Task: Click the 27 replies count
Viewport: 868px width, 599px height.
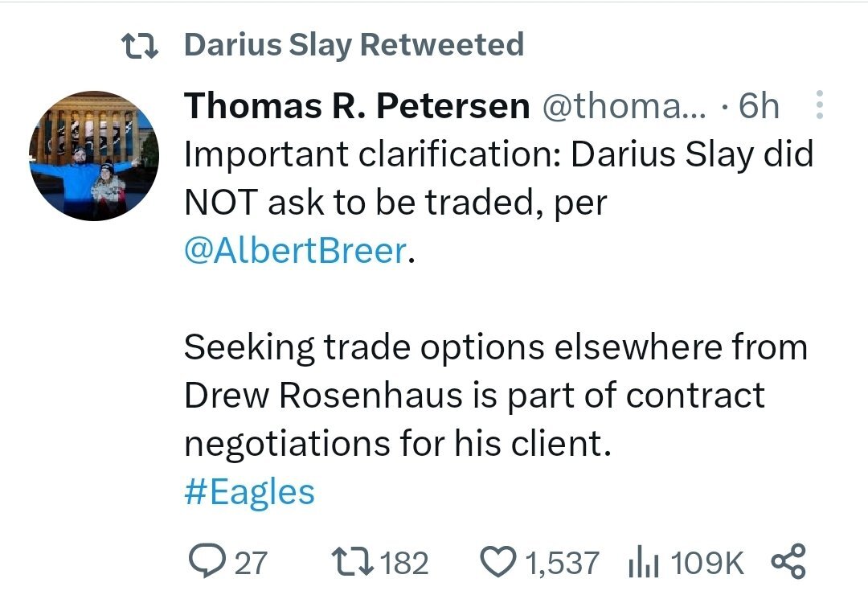Action: (250, 562)
